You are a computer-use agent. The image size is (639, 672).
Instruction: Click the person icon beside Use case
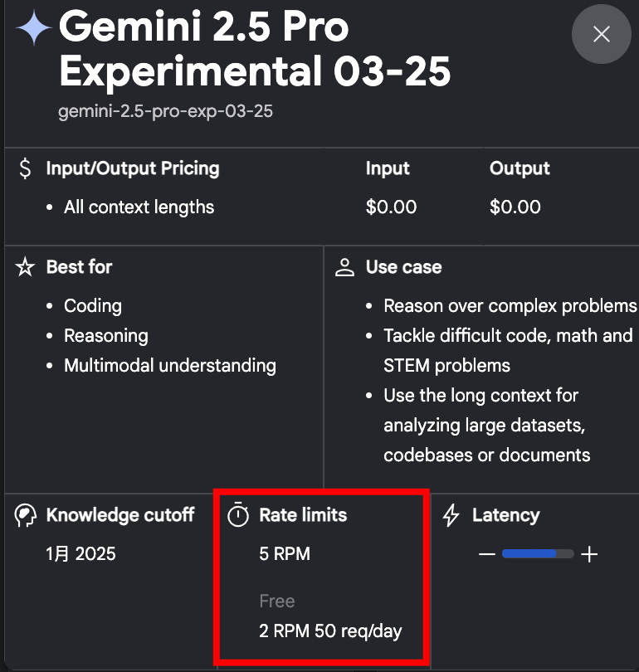344,267
